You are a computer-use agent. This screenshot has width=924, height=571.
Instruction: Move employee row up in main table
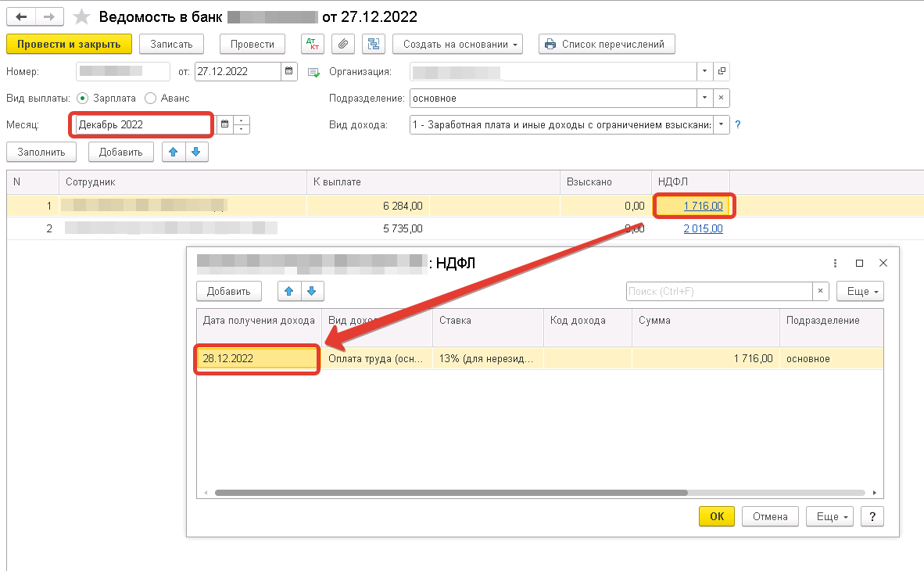click(x=174, y=152)
